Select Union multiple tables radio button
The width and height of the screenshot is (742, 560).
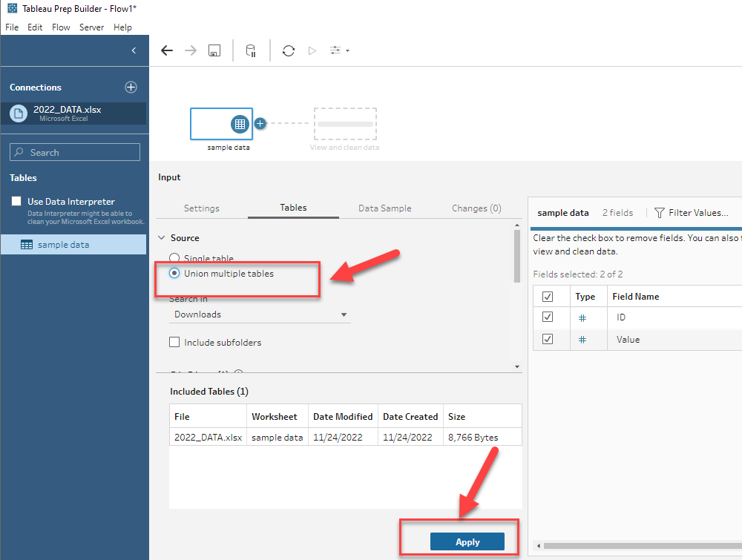pyautogui.click(x=174, y=274)
